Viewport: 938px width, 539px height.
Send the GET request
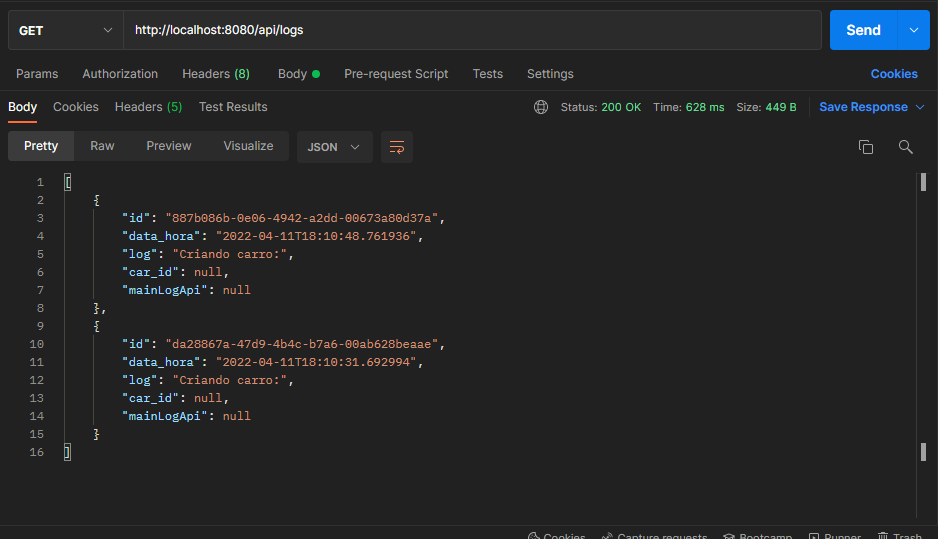863,30
